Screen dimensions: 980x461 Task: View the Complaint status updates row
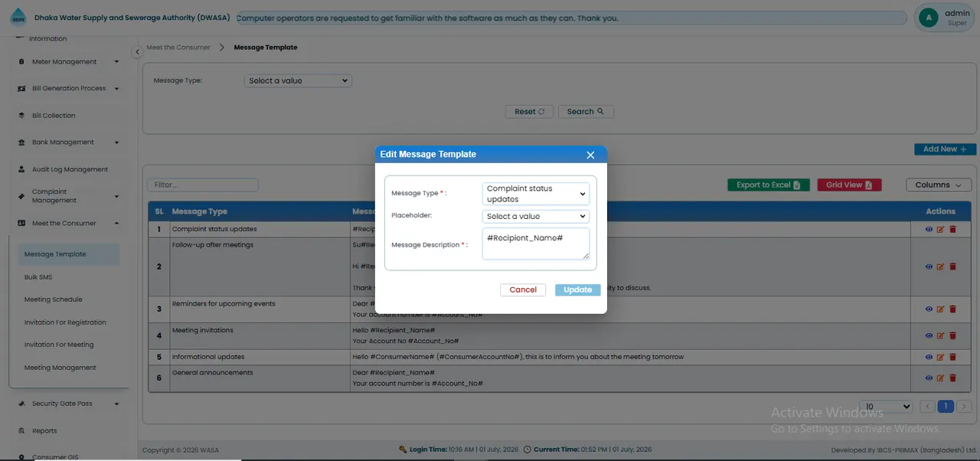(929, 229)
